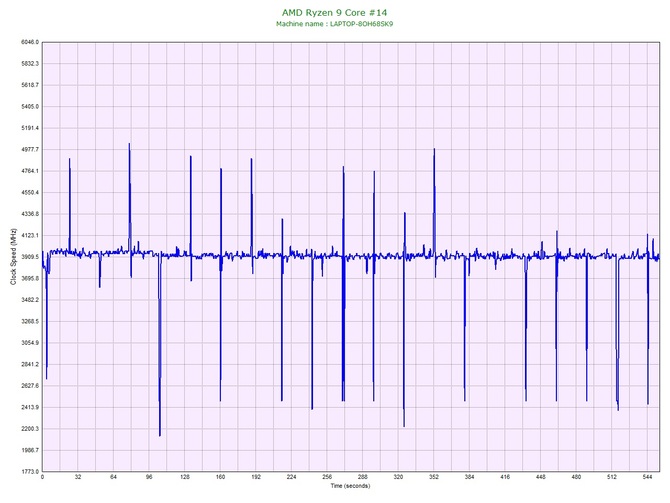Select the 4123.1 Y-axis value
The image size is (670, 503).
point(30,235)
